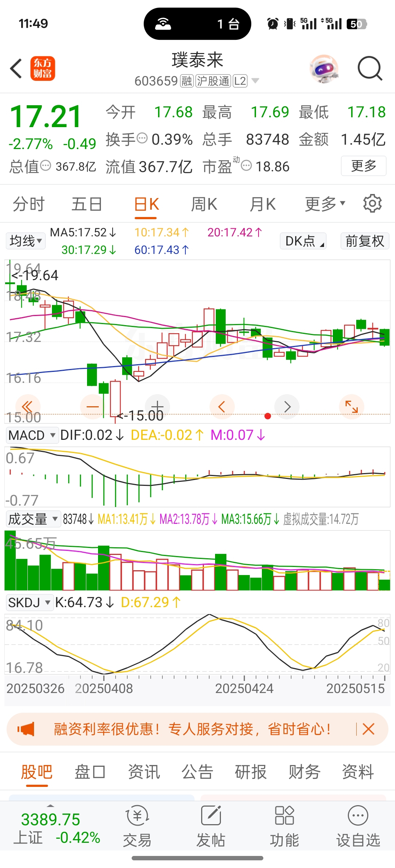Image resolution: width=395 pixels, height=868 pixels.
Task: Move chart right with arrow icon
Action: coord(287,407)
